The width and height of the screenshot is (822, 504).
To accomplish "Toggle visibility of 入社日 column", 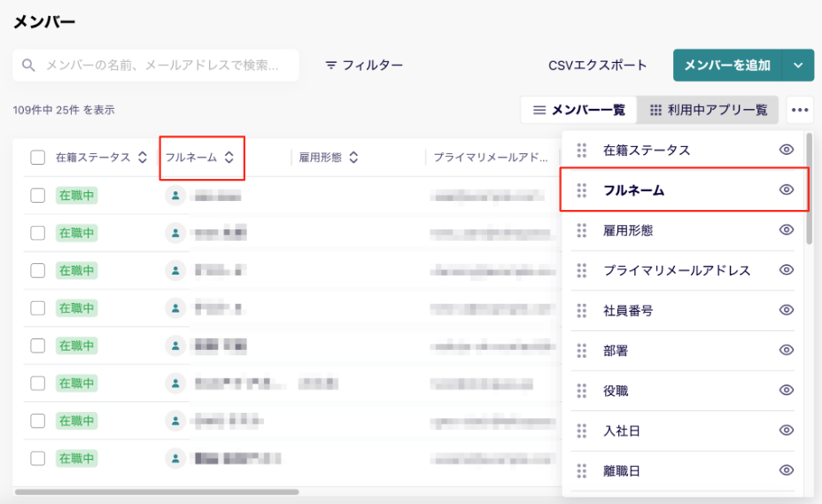I will pyautogui.click(x=786, y=430).
